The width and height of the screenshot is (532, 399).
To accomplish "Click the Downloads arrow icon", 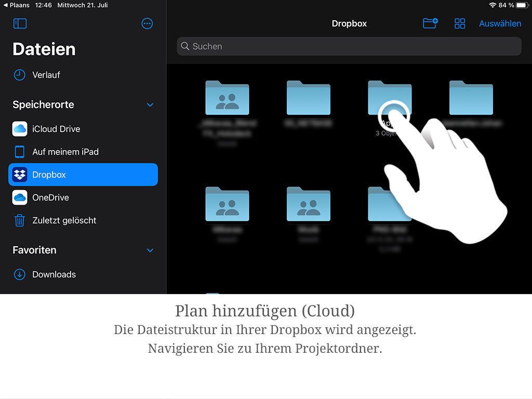I will [20, 274].
